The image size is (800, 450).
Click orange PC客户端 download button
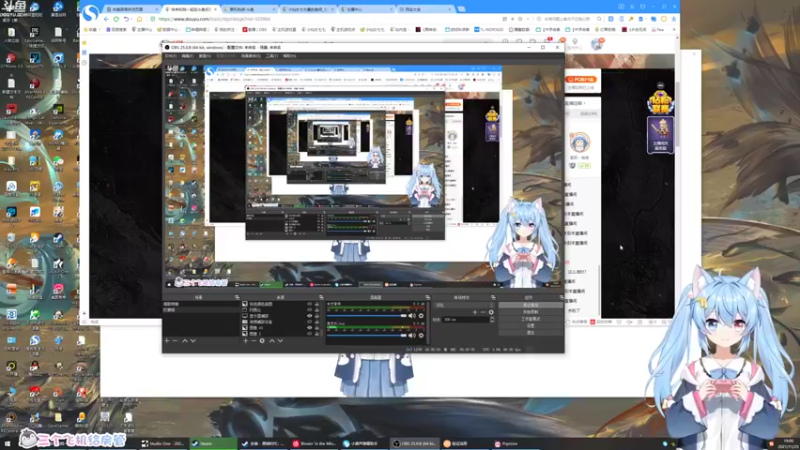point(581,79)
